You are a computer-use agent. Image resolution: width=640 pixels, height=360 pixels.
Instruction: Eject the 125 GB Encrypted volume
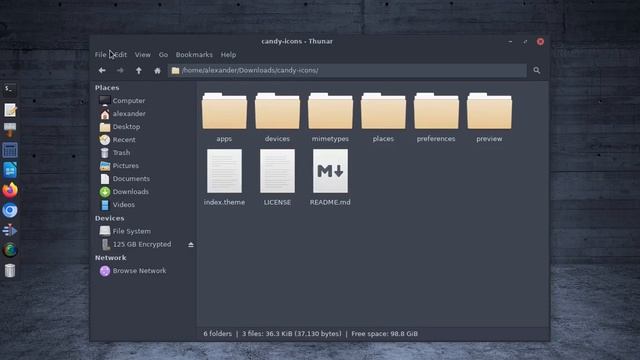tap(191, 244)
